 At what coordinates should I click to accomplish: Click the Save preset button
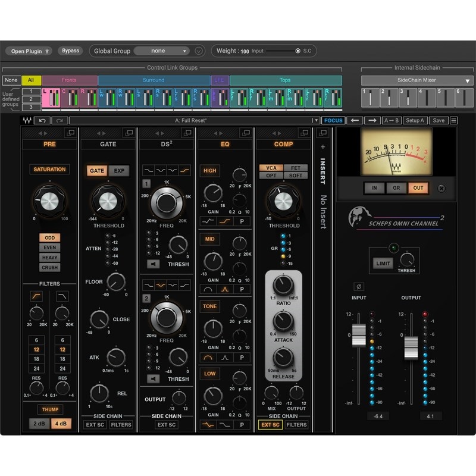(x=439, y=121)
